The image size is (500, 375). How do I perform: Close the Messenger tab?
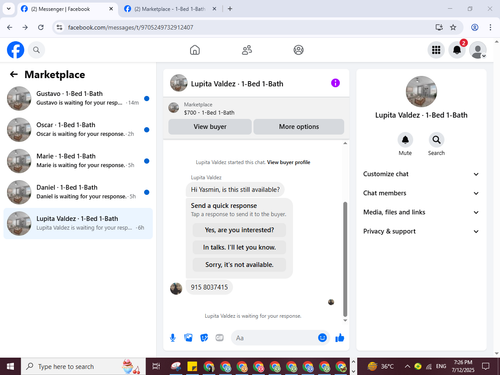[x=111, y=9]
